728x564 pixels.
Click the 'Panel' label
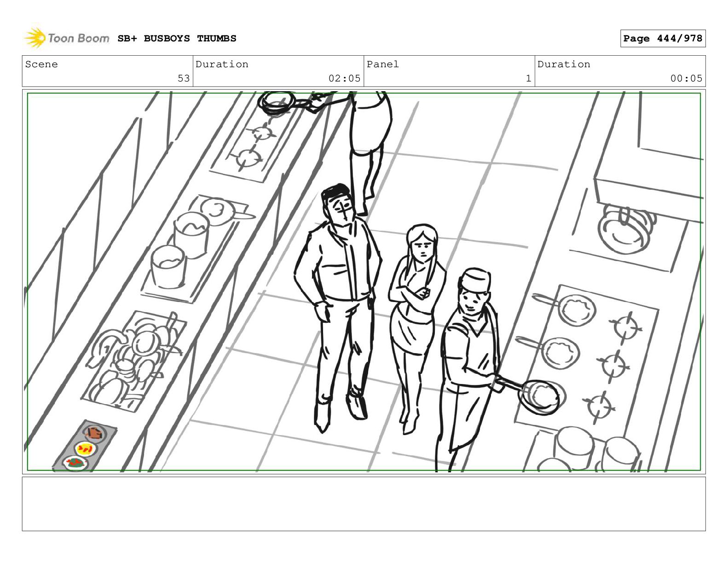382,64
